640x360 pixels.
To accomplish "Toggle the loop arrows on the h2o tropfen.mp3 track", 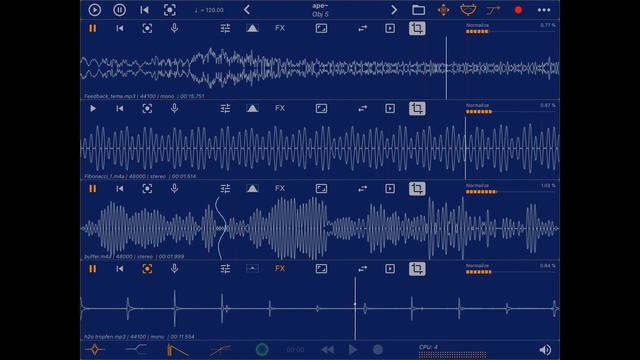I will tap(362, 269).
